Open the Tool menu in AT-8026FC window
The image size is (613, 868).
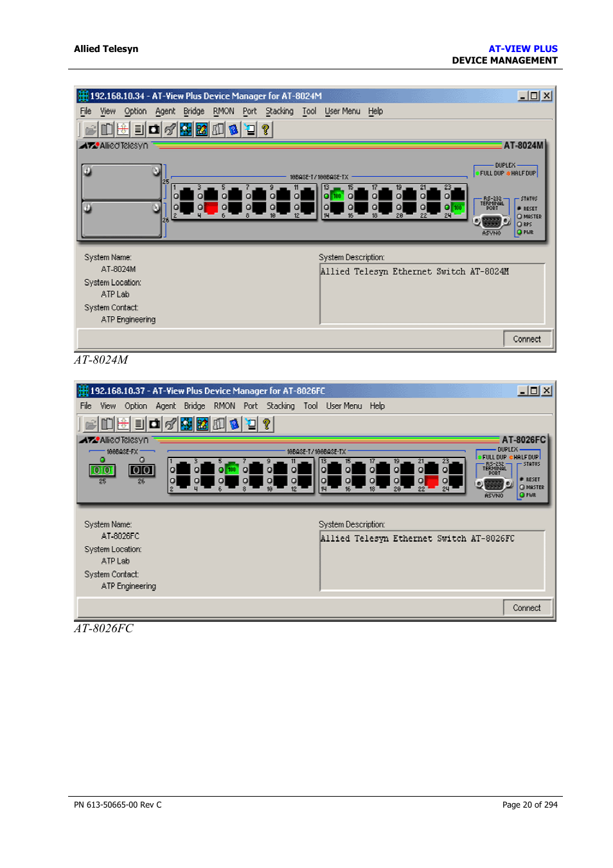coord(311,406)
